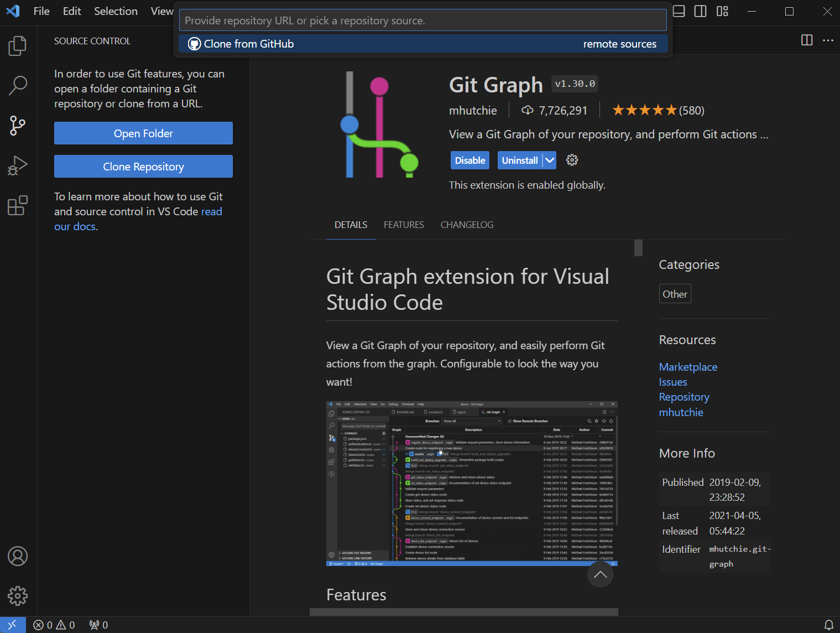Open the Marketplace resource link

click(x=688, y=367)
